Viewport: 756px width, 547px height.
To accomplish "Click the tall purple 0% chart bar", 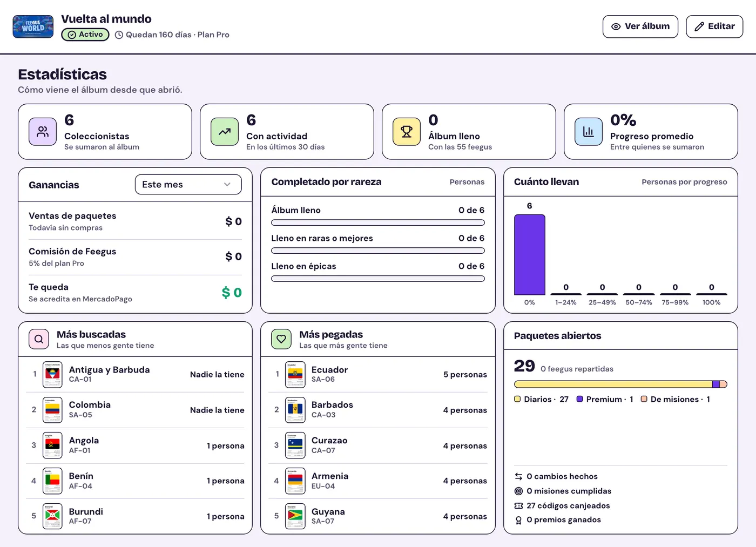I will coord(530,254).
